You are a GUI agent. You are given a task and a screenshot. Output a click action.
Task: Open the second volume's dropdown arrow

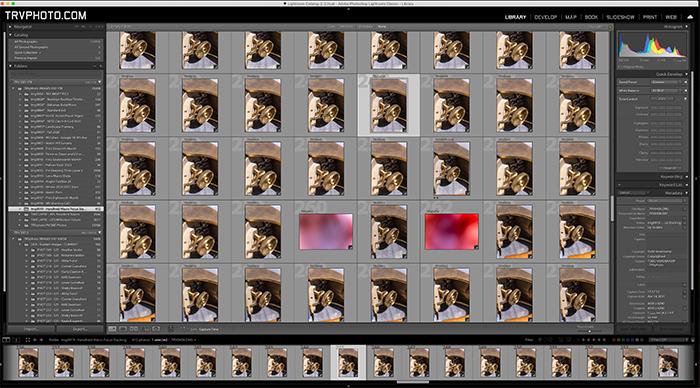pos(99,233)
